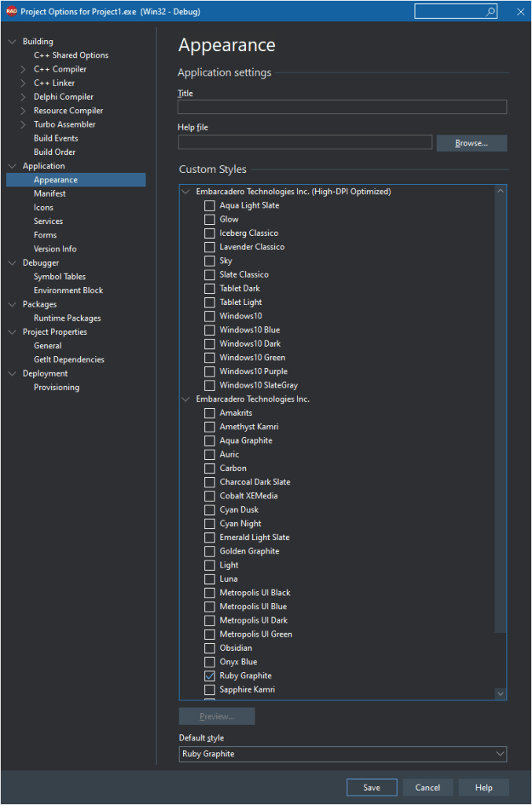Click the styles list scroll-down arrow

pyautogui.click(x=501, y=693)
